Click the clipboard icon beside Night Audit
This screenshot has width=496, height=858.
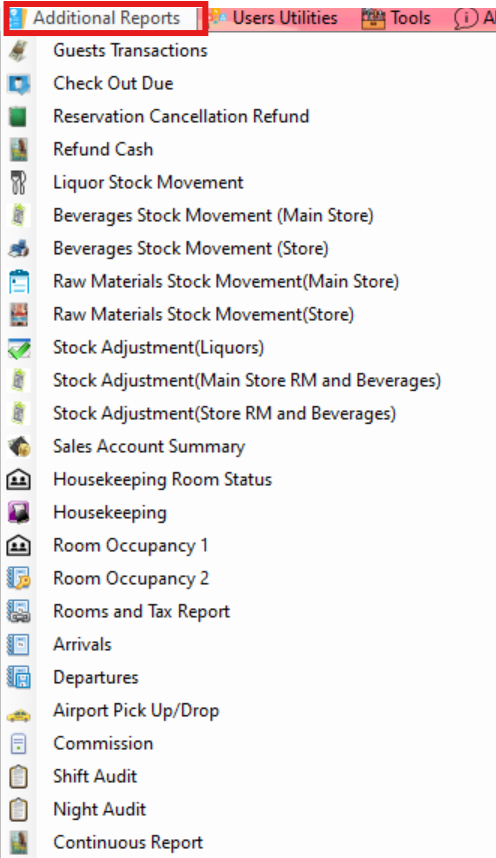[19, 810]
